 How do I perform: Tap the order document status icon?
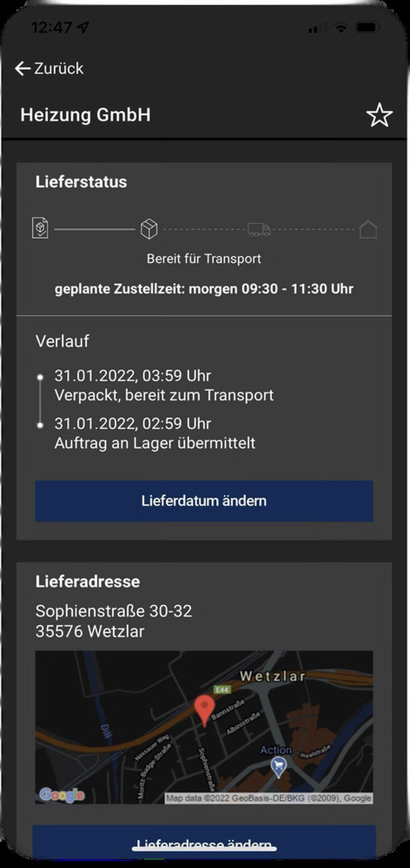[x=40, y=228]
